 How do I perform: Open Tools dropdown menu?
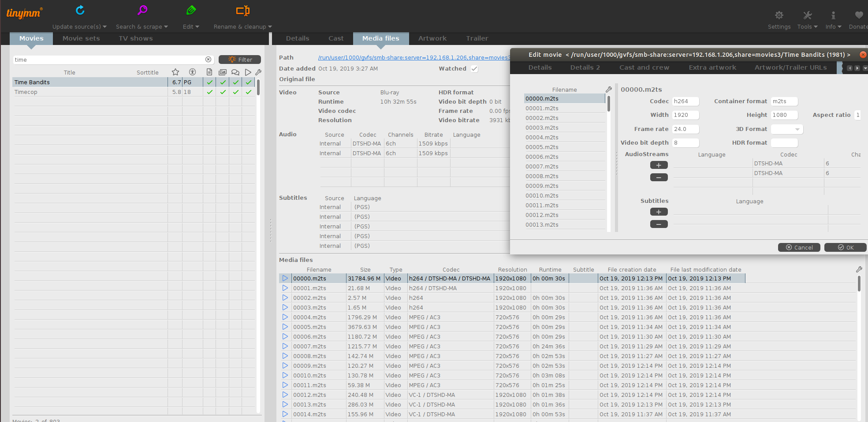[816, 27]
